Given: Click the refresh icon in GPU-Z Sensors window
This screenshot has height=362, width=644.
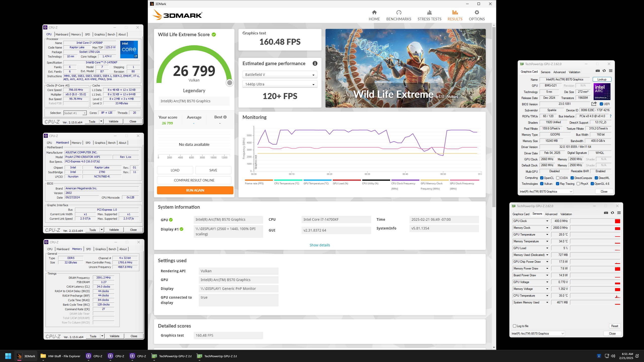Looking at the screenshot, I should pos(612,213).
